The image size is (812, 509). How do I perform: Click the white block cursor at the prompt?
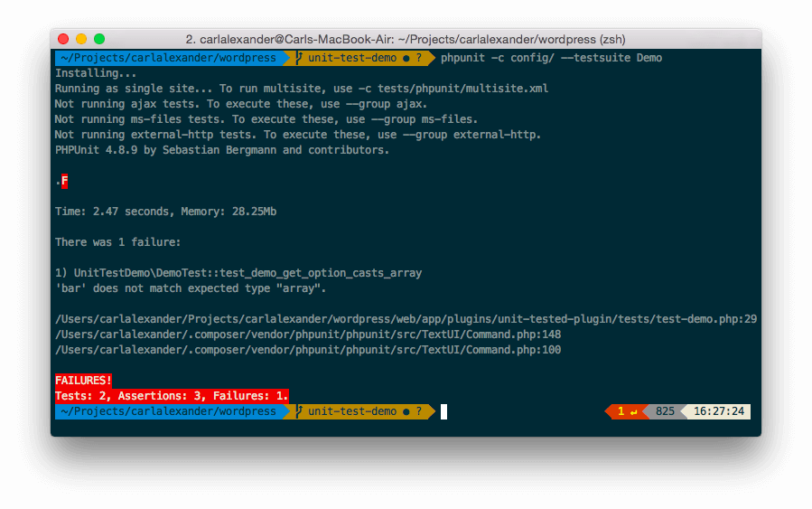(x=443, y=411)
